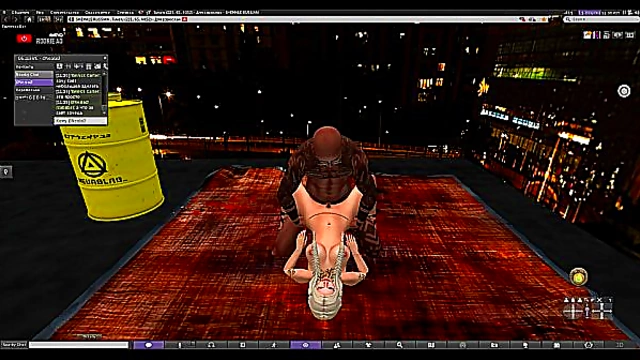Select the purple highlighted conversation tab
Image resolution: width=640 pixels, height=360 pixels.
(34, 82)
